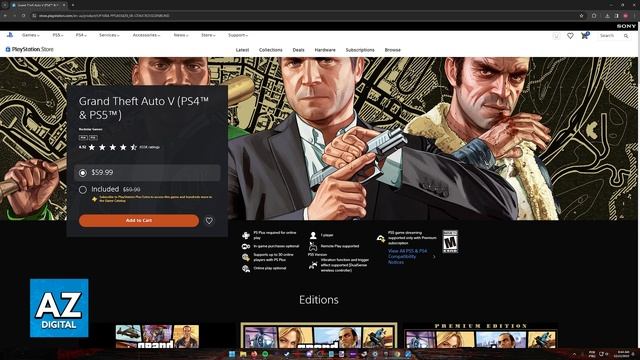Screen dimensions: 640x360
Task: Open the Premium Edition thumbnail
Action: pyautogui.click(x=480, y=336)
